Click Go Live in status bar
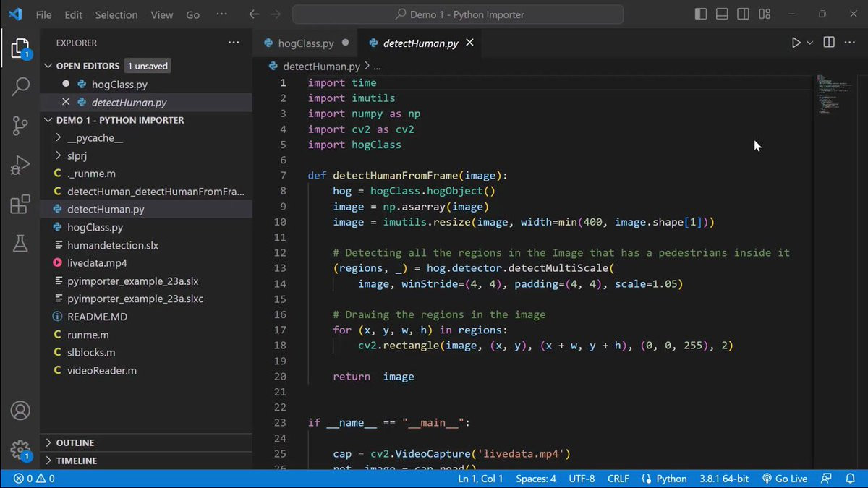The height and width of the screenshot is (488, 868). [x=785, y=479]
